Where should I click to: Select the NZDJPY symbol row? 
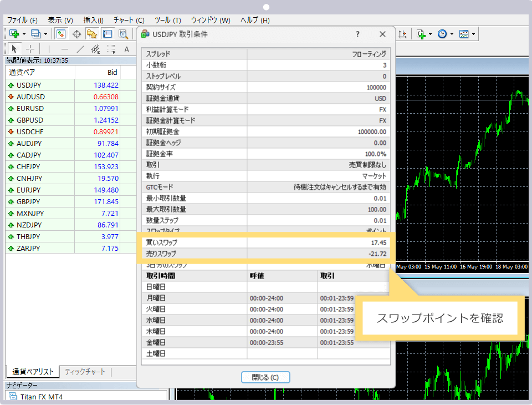click(70, 225)
